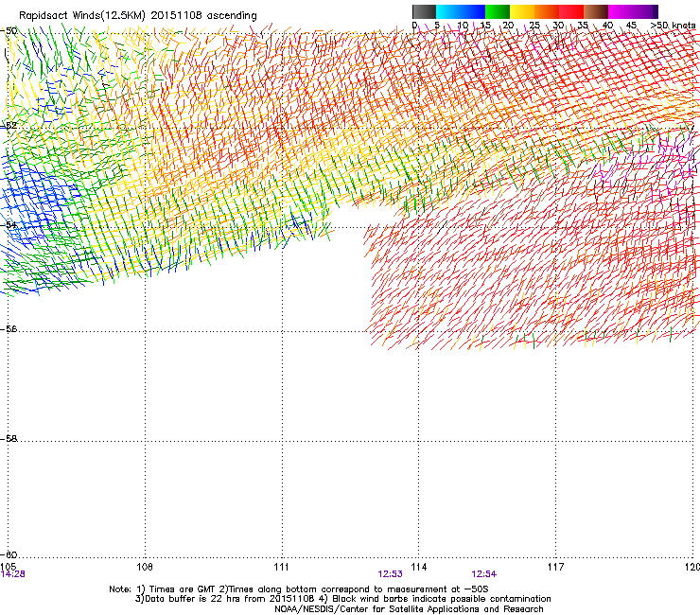Pick the red 30-35 knots legend swatch

point(571,11)
